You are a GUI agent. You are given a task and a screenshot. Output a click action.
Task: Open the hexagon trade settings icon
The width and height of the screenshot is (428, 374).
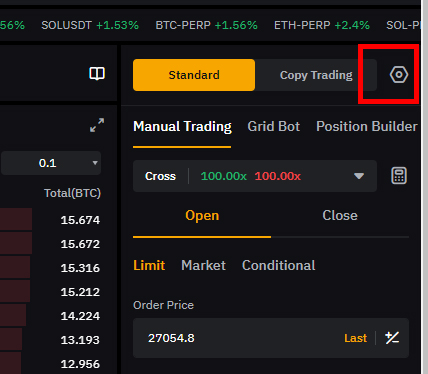tap(399, 75)
